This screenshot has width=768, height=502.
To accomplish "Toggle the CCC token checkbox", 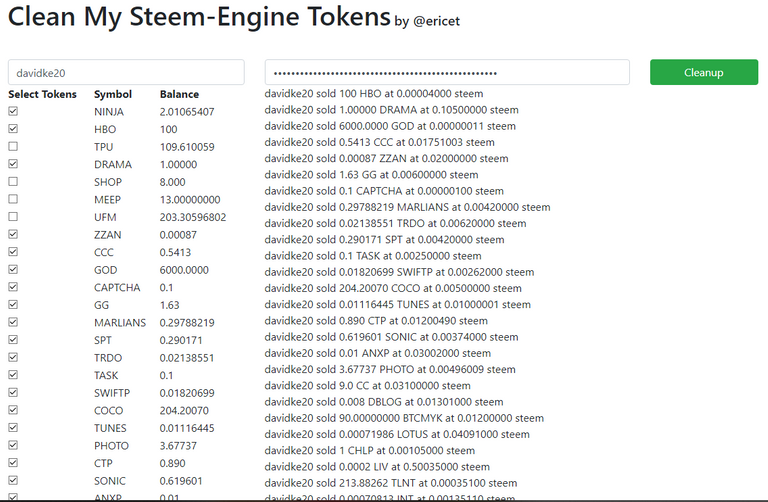I will point(13,252).
